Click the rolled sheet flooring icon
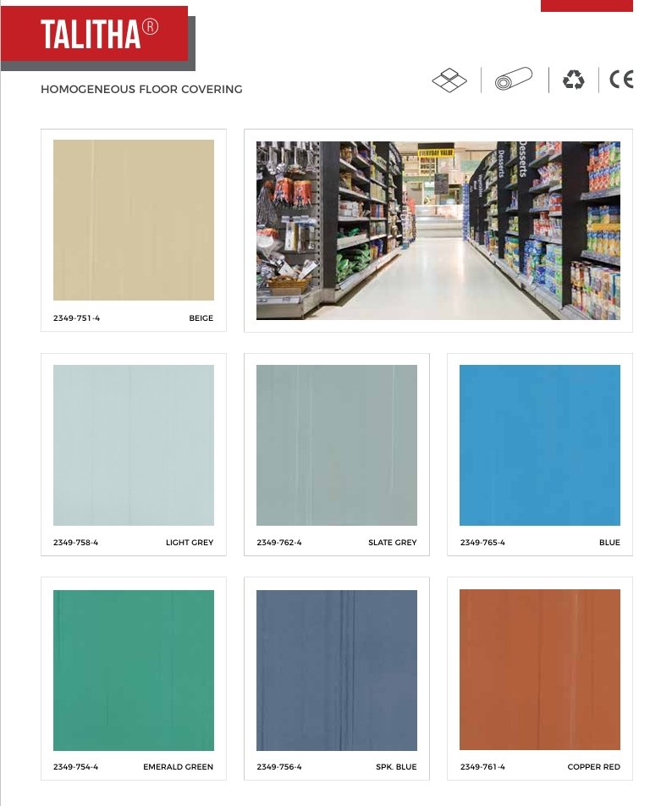672x806 pixels. click(x=513, y=79)
